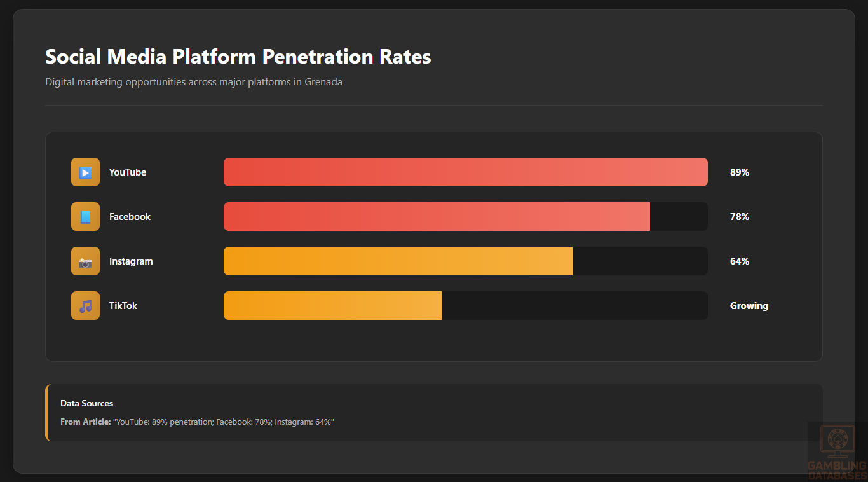
Task: Click the Gambling Databases watermark logo
Action: pyautogui.click(x=837, y=451)
